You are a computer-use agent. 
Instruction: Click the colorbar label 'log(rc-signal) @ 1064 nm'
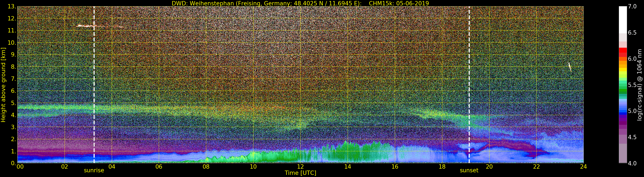coord(639,85)
